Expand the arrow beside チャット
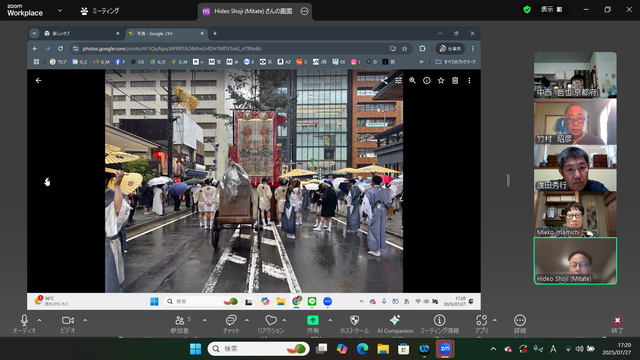Screen dimensions: 640x360 tap(247, 320)
